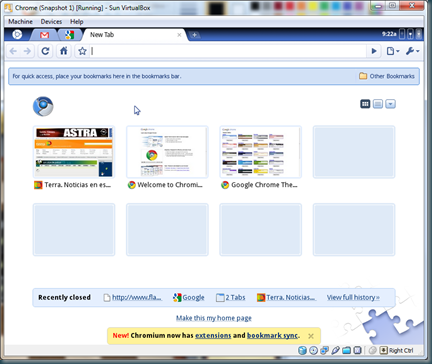
Task: Focus the address bar field
Action: [228, 51]
